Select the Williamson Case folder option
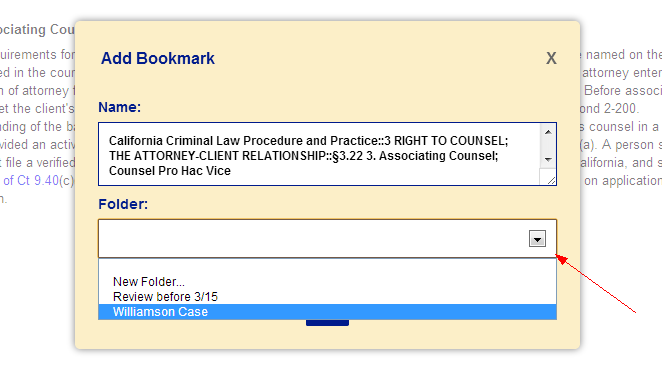Image resolution: width=662 pixels, height=391 pixels. (x=327, y=312)
